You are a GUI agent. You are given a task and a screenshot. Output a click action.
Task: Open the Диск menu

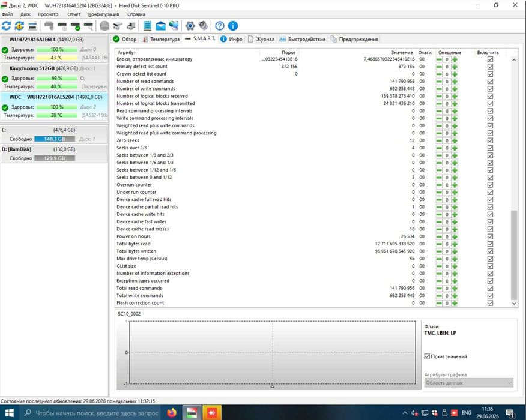click(25, 14)
